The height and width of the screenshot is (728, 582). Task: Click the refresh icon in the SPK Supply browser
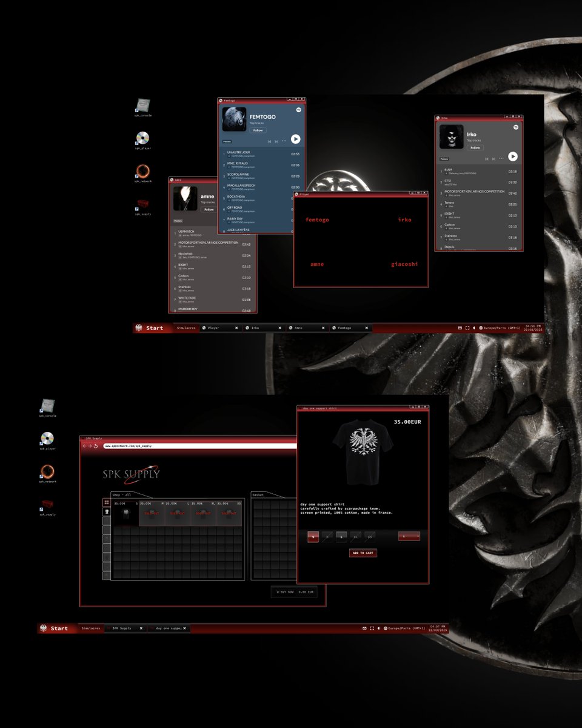pyautogui.click(x=95, y=446)
